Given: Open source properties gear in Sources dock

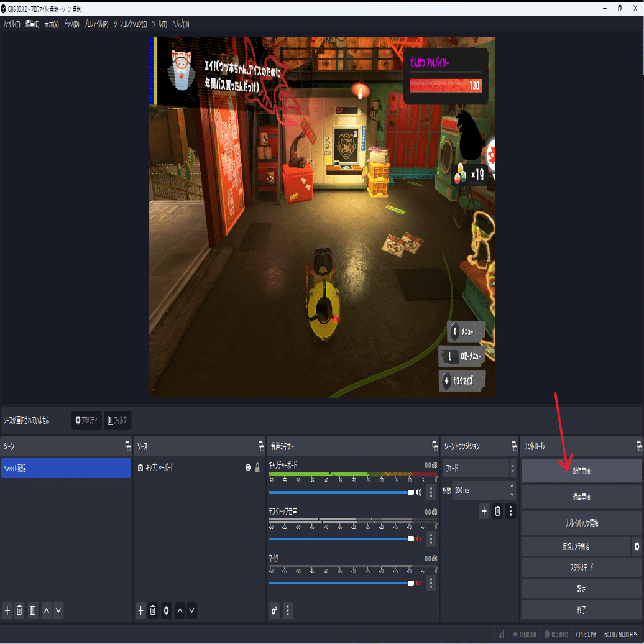Looking at the screenshot, I should point(166,610).
